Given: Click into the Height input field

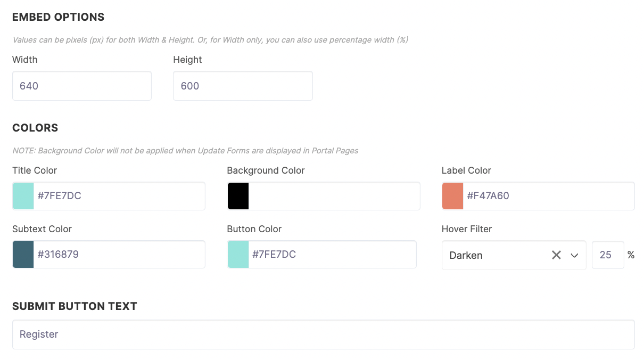Looking at the screenshot, I should tap(243, 86).
